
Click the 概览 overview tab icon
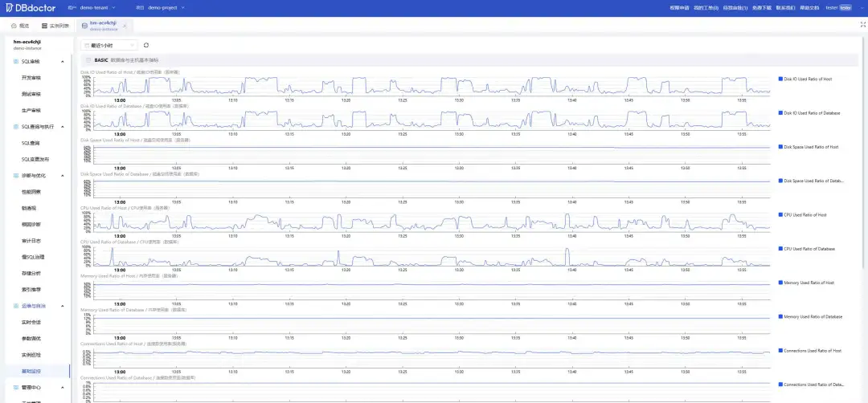[14, 26]
